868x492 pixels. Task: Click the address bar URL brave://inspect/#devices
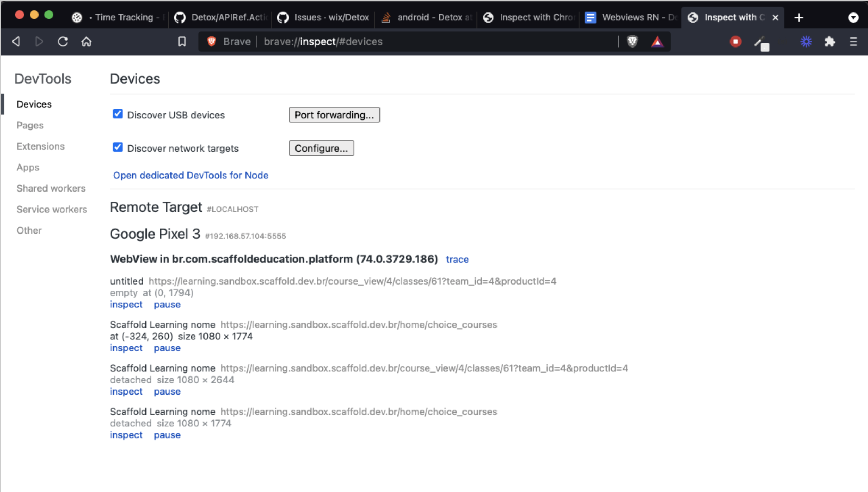[x=323, y=42]
